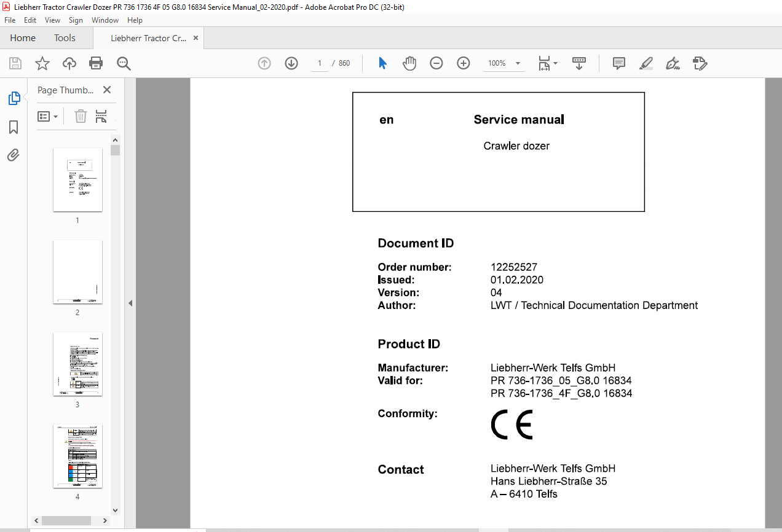Add a sticky note comment
782x532 pixels.
619,63
